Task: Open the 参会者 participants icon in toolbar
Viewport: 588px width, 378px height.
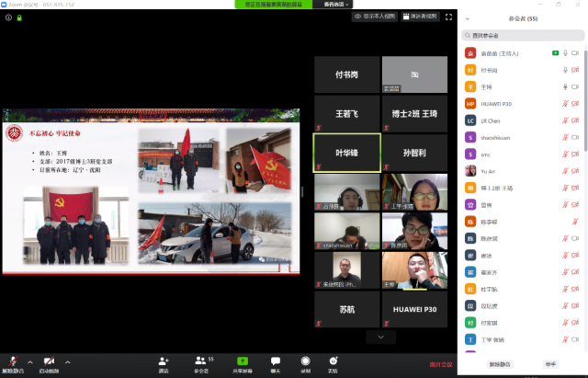Action: (x=201, y=361)
